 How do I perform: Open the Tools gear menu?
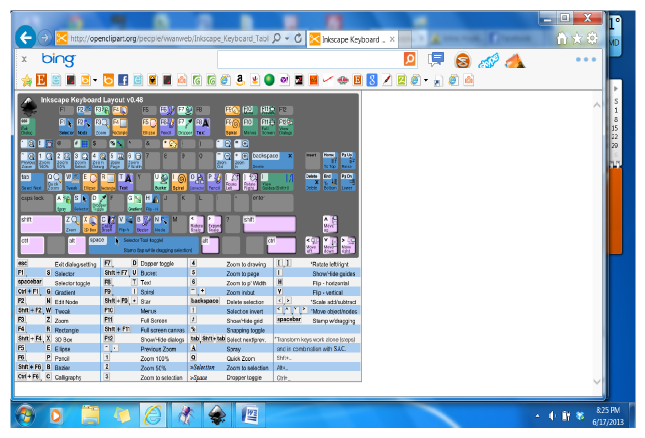[592, 39]
